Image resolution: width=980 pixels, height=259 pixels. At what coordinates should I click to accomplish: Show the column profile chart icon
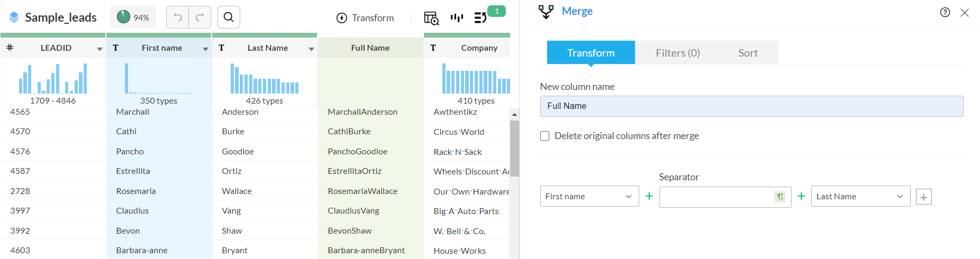pos(457,18)
